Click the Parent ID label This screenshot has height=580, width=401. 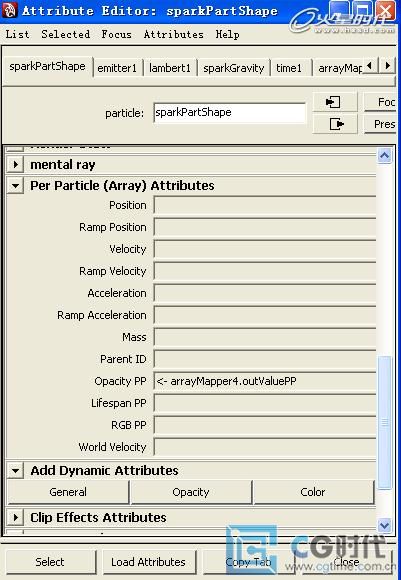tap(123, 359)
